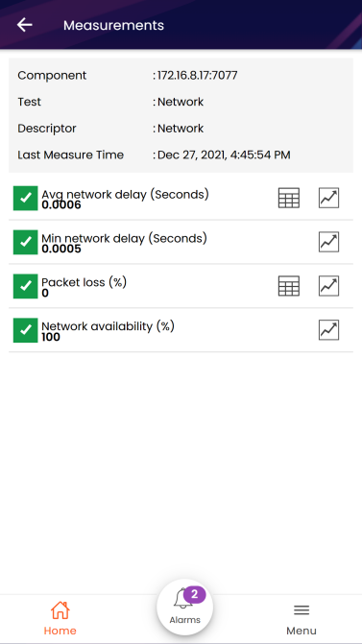This screenshot has width=362, height=644.
Task: Tap the alarm count badge showing 2
Action: [x=194, y=594]
